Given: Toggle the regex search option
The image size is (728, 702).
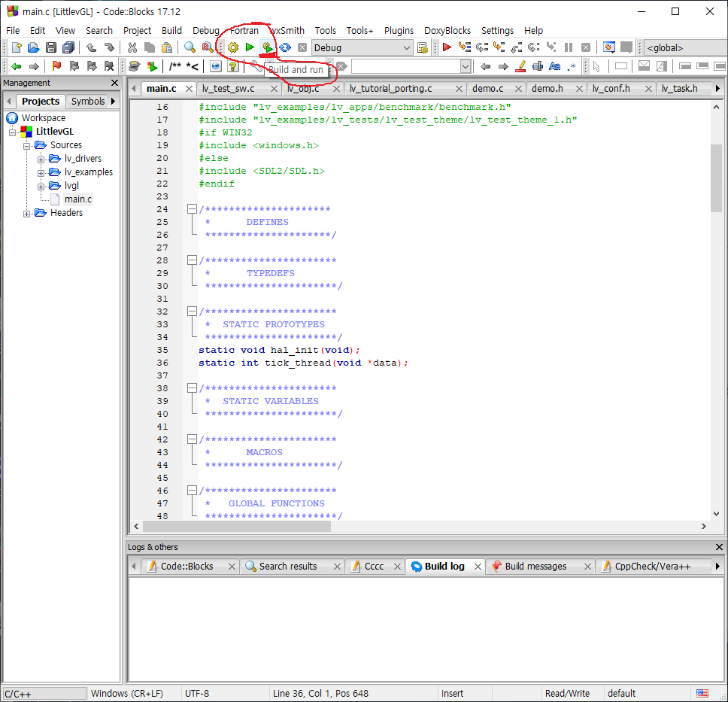Looking at the screenshot, I should tap(572, 66).
